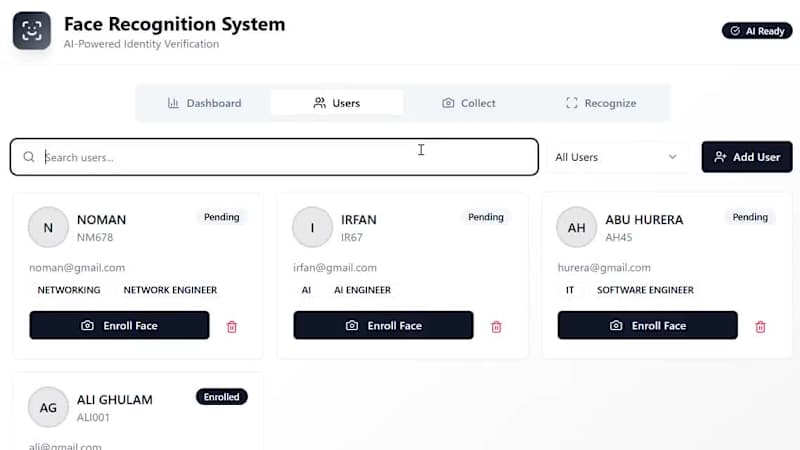
Task: Delete ABU HURERA user via trash icon
Action: (760, 326)
